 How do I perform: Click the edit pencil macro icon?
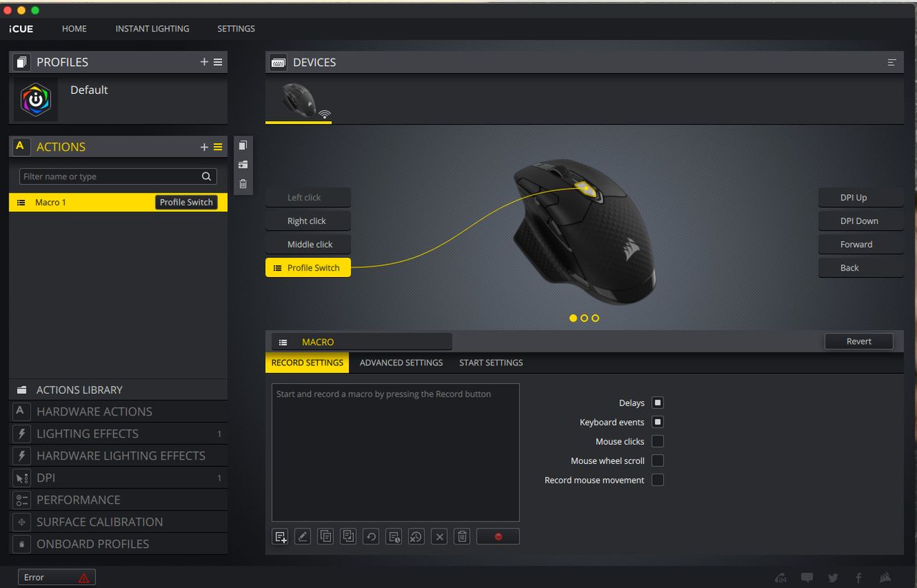pos(302,536)
